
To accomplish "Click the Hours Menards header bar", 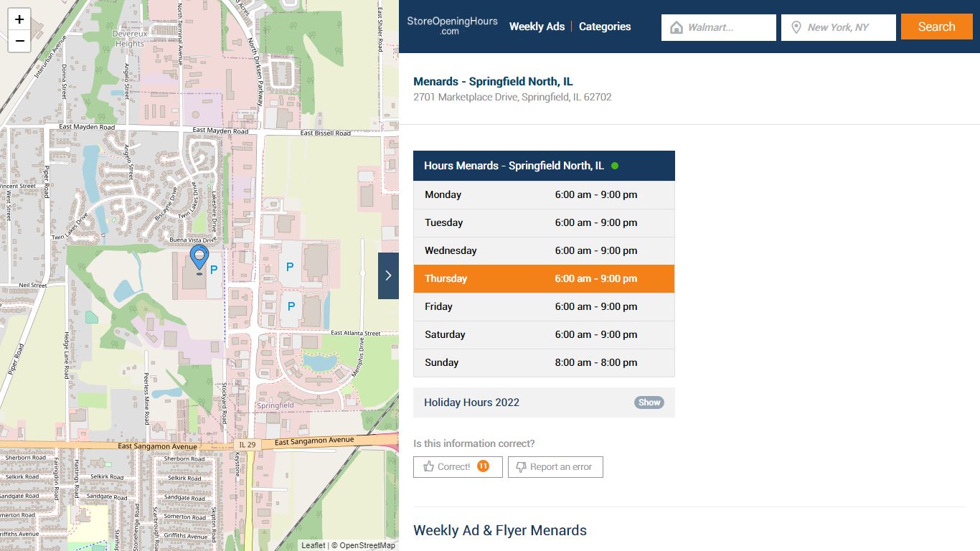I will click(x=544, y=166).
